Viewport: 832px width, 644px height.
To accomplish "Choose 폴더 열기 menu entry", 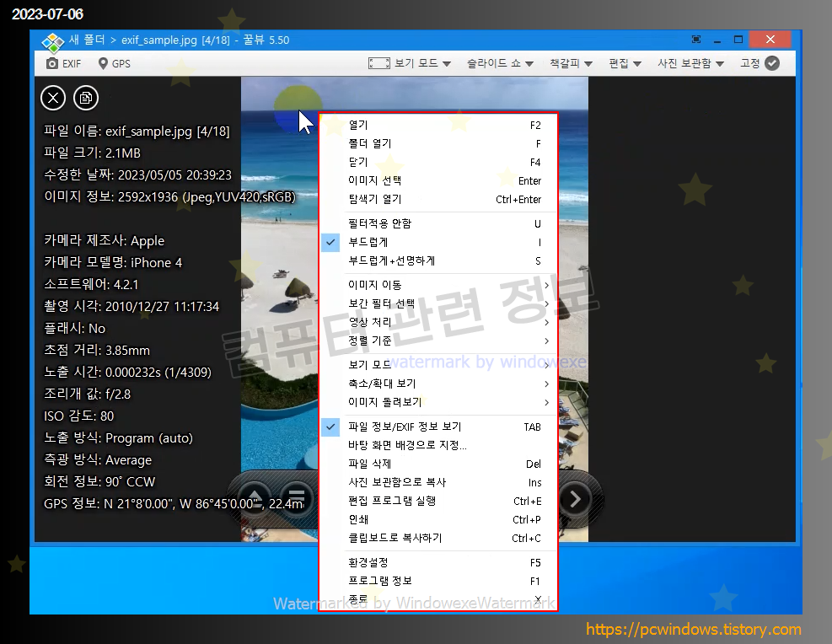I will 438,144.
